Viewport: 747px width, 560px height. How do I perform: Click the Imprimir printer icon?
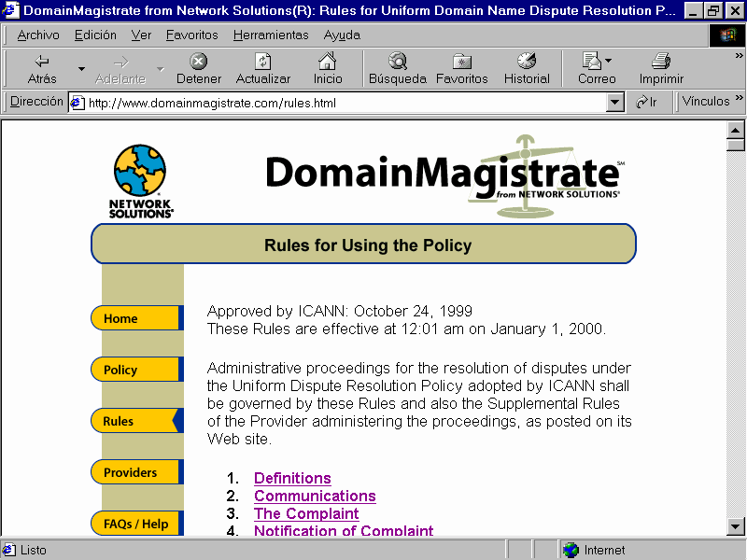[x=661, y=62]
